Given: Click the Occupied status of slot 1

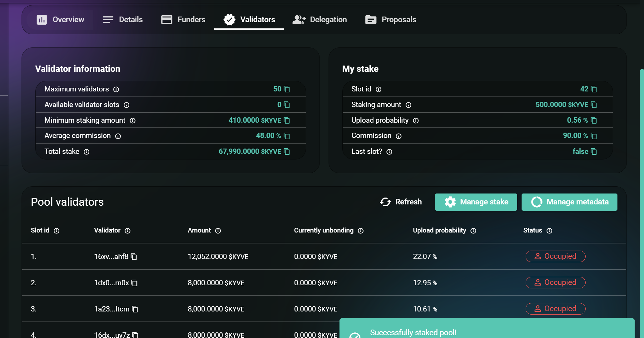Looking at the screenshot, I should 555,256.
